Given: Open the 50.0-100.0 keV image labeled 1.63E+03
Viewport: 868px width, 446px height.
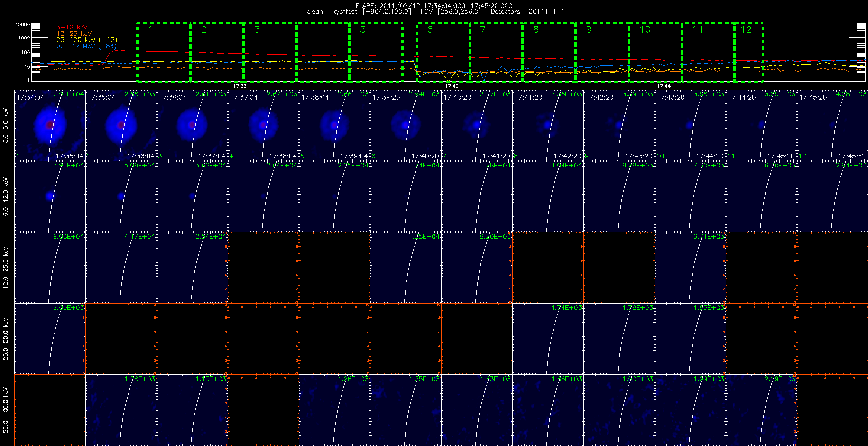Looking at the screenshot, I should coord(477,410).
